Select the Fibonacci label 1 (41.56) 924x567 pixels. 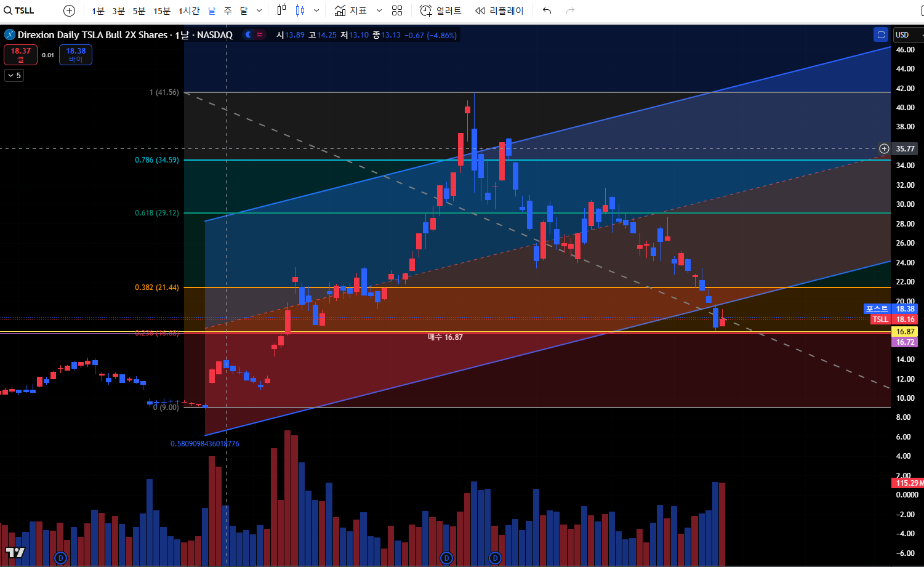[x=164, y=92]
